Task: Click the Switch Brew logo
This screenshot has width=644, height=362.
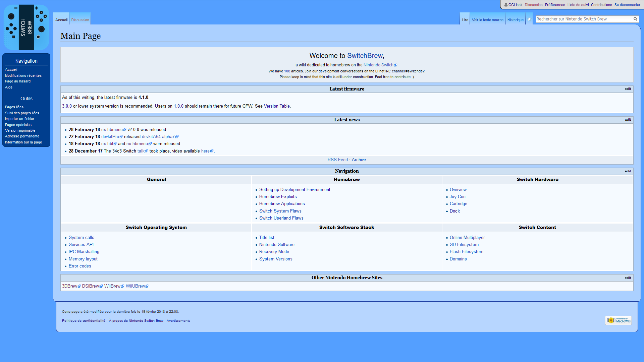Action: coord(26,27)
